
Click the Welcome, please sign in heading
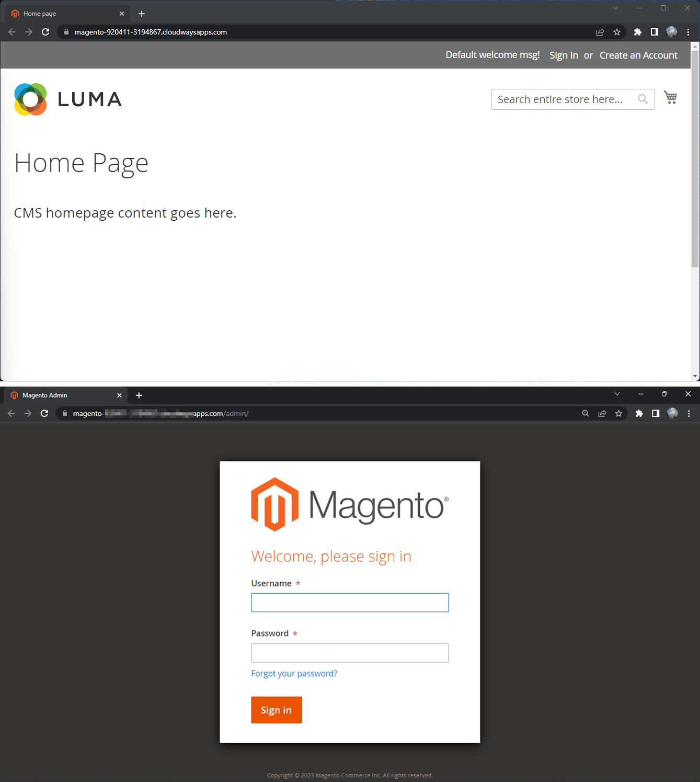coord(331,557)
